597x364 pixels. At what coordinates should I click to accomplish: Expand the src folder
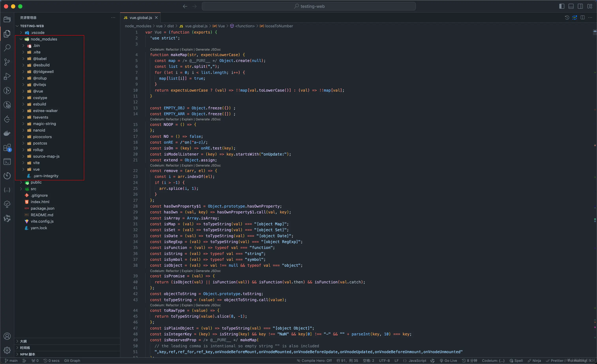[33, 189]
